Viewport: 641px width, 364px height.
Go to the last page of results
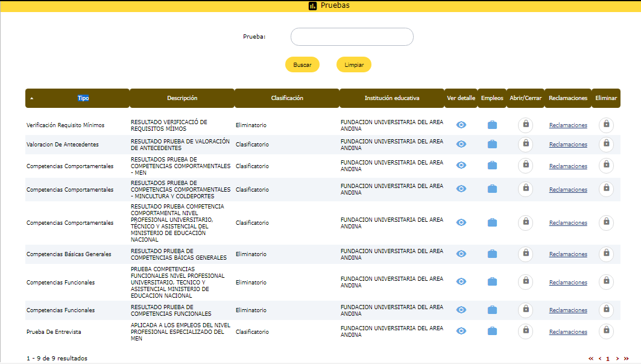[x=627, y=359]
